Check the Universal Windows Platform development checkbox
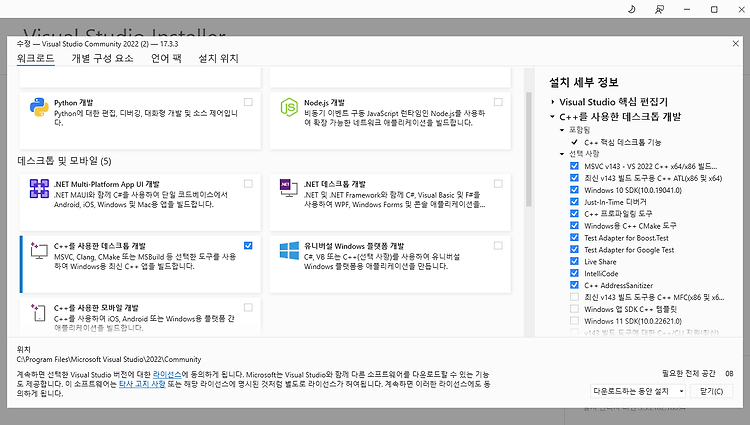Image resolution: width=750 pixels, height=425 pixels. coord(498,245)
